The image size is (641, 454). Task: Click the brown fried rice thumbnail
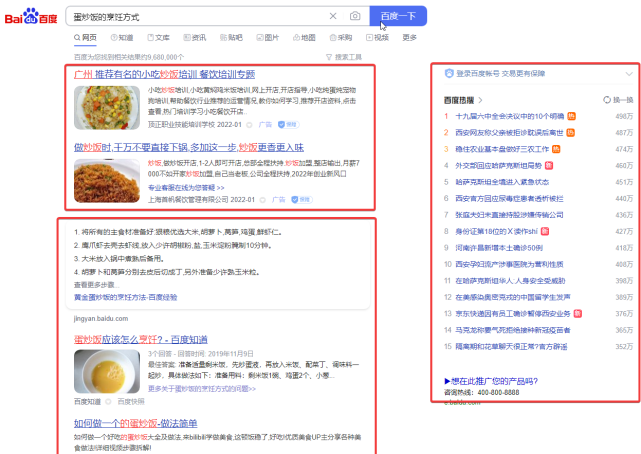107,181
